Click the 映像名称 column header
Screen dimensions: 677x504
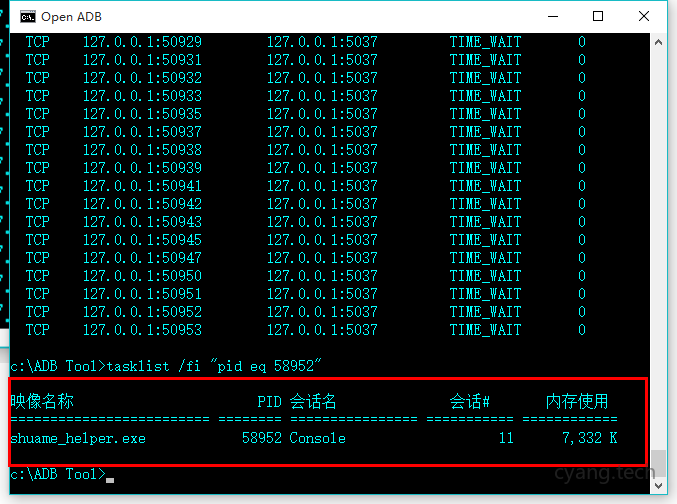click(42, 402)
